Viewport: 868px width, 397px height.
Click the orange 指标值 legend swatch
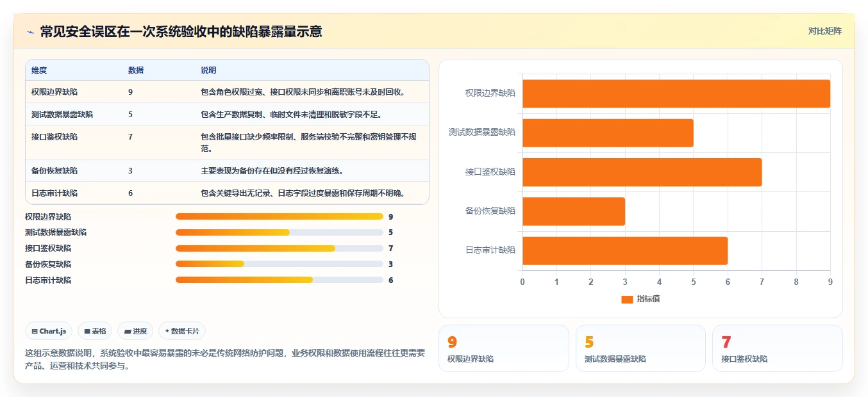pyautogui.click(x=627, y=299)
